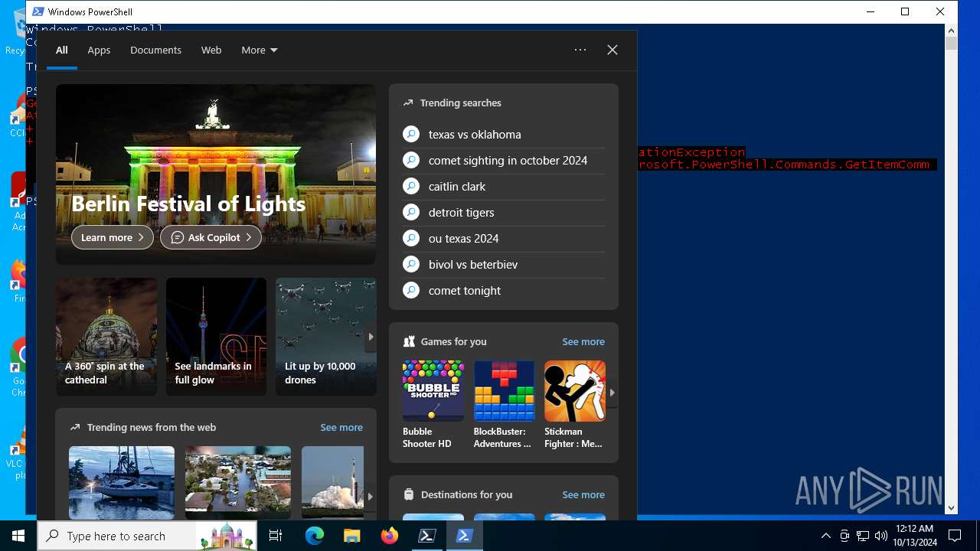Switch to the Web tab

click(211, 50)
